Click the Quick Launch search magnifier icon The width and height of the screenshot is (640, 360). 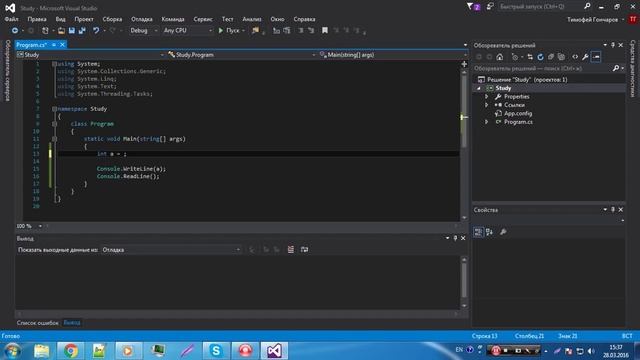click(x=587, y=7)
